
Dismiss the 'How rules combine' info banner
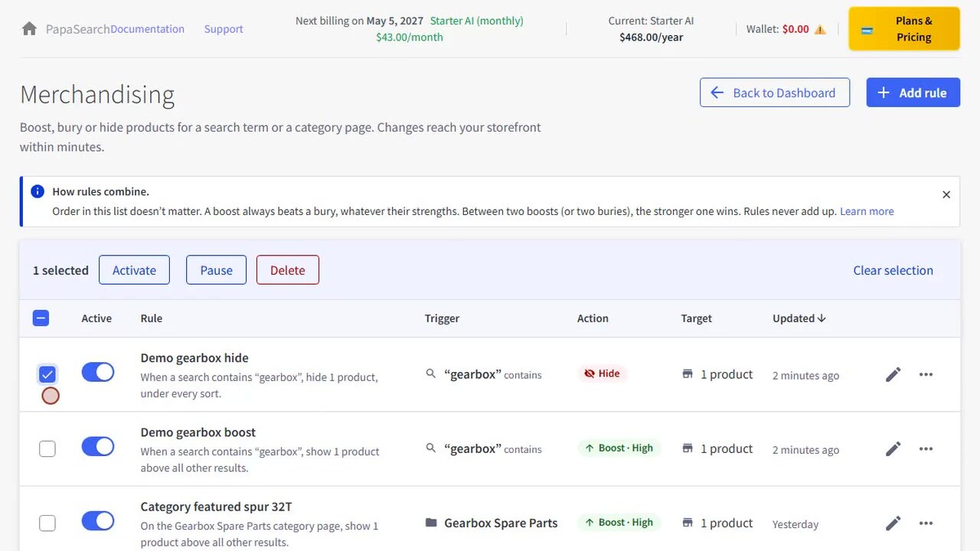tap(946, 194)
